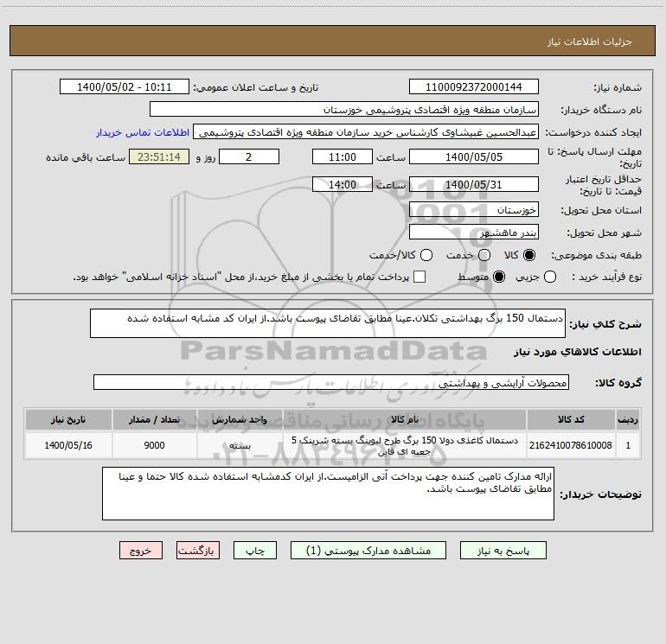Click the announcement date field 1400/05/02 - 10:11
Image resolution: width=666 pixels, height=644 pixels.
[x=125, y=87]
